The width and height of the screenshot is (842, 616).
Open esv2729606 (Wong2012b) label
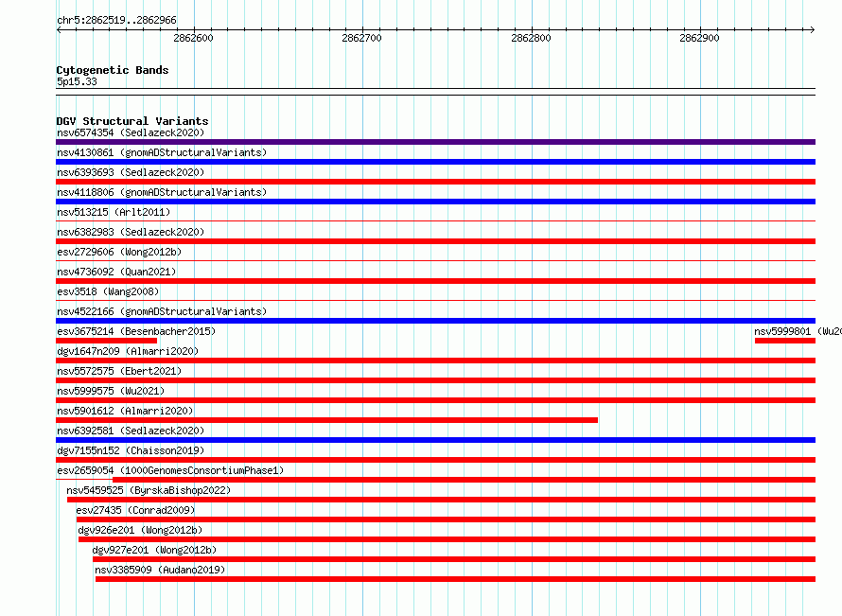tap(119, 252)
